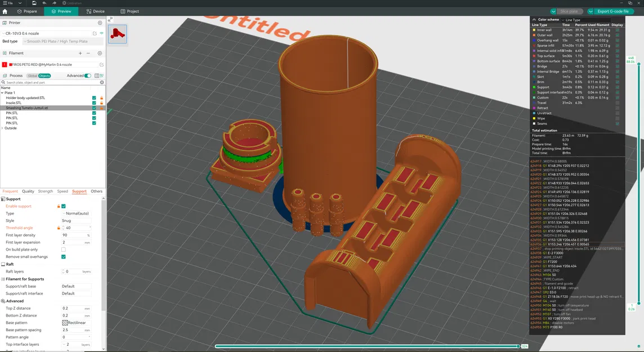Click the Redo arrow in the top toolbar
Image resolution: width=644 pixels, height=352 pixels.
(x=54, y=3)
